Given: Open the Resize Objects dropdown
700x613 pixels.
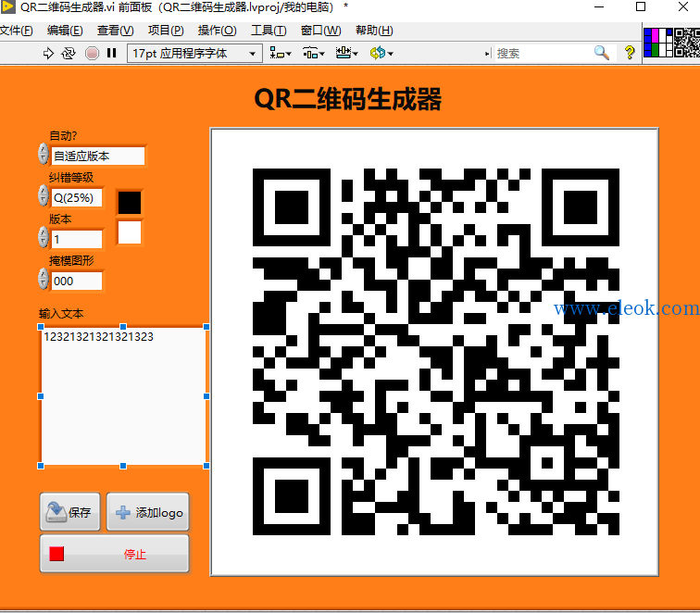Looking at the screenshot, I should 346,54.
